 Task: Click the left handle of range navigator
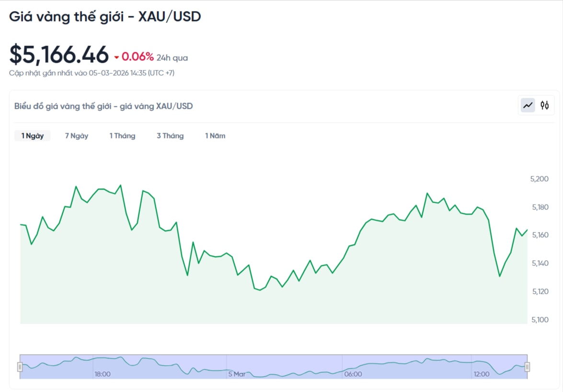20,367
